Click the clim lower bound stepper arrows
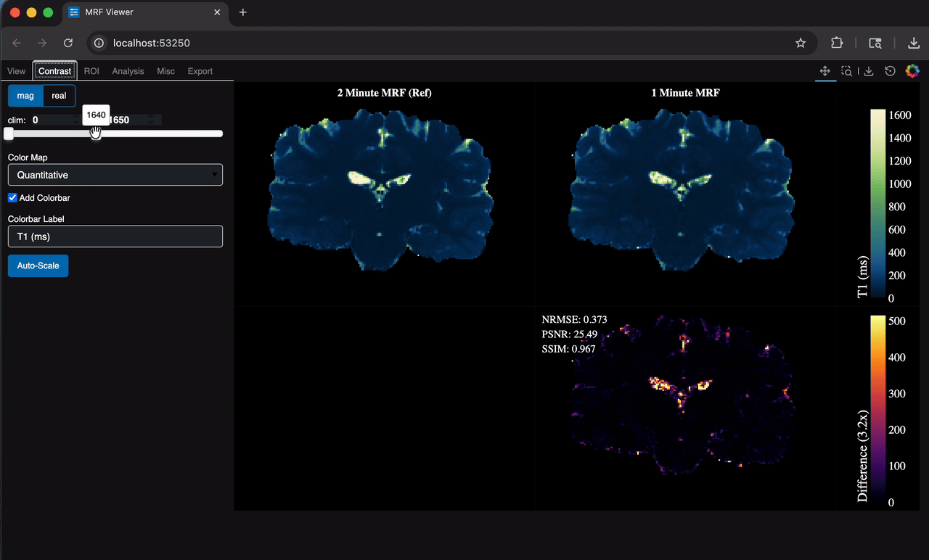Screen dimensions: 929x560 pos(74,120)
